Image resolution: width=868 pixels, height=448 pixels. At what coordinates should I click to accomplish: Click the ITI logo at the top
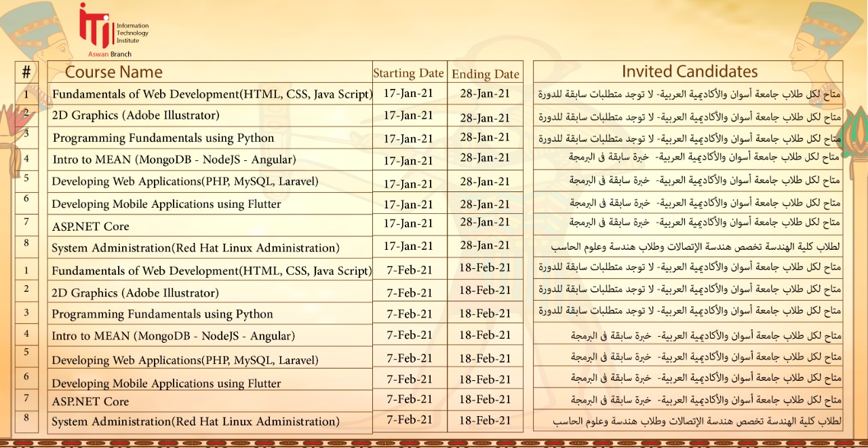(95, 26)
